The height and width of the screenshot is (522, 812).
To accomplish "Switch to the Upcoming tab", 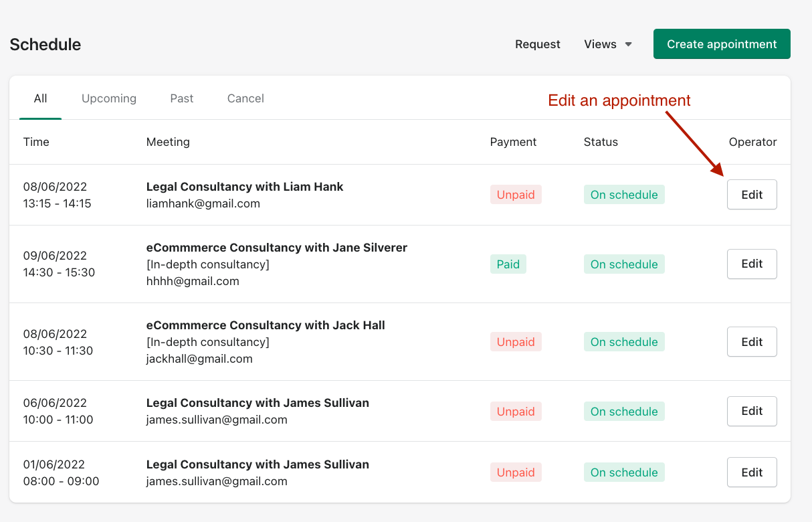I will pos(109,98).
